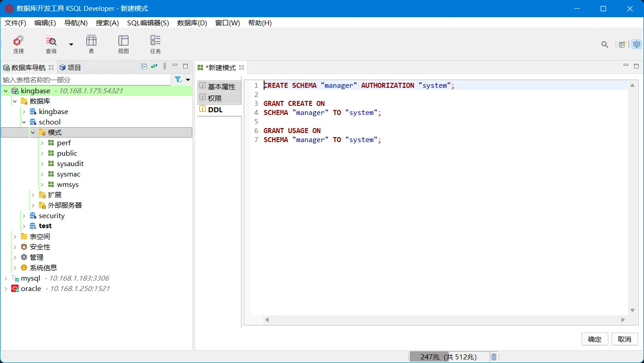
Task: Click the filter icon above the database tree
Action: pyautogui.click(x=179, y=79)
